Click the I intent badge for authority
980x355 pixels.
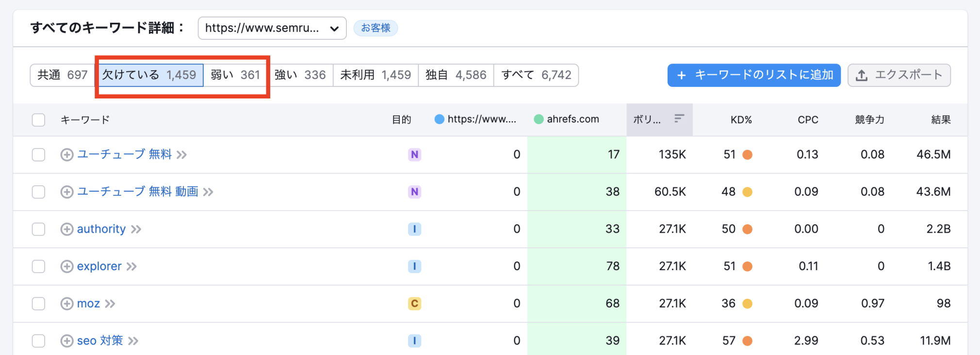point(414,229)
